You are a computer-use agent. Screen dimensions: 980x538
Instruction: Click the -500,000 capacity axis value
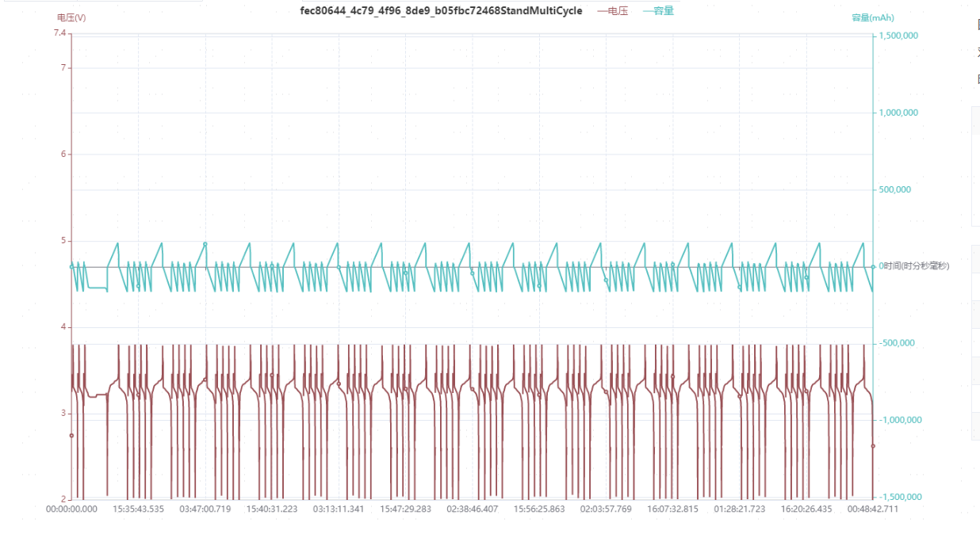tap(897, 343)
